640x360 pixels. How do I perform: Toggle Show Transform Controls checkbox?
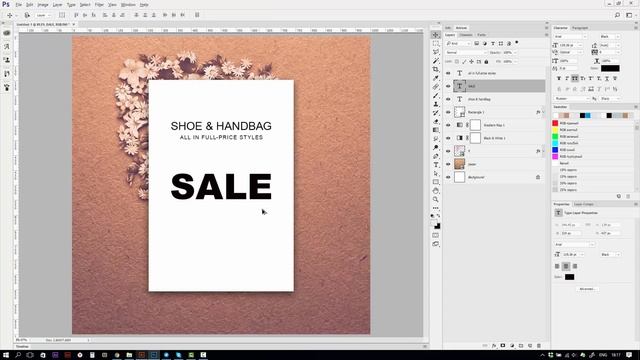(x=62, y=15)
